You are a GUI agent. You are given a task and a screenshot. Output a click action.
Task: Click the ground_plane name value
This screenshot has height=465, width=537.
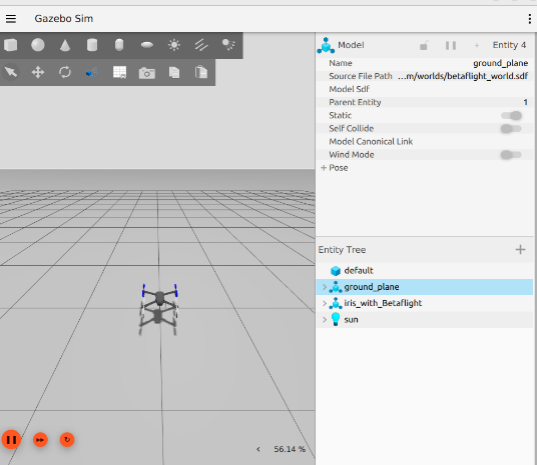tap(500, 63)
